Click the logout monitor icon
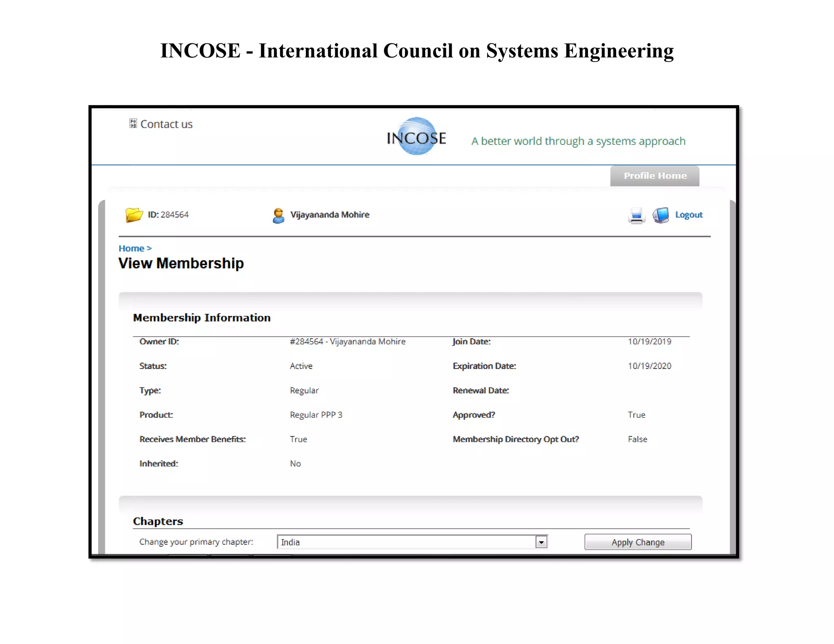The width and height of the screenshot is (834, 644). point(661,215)
